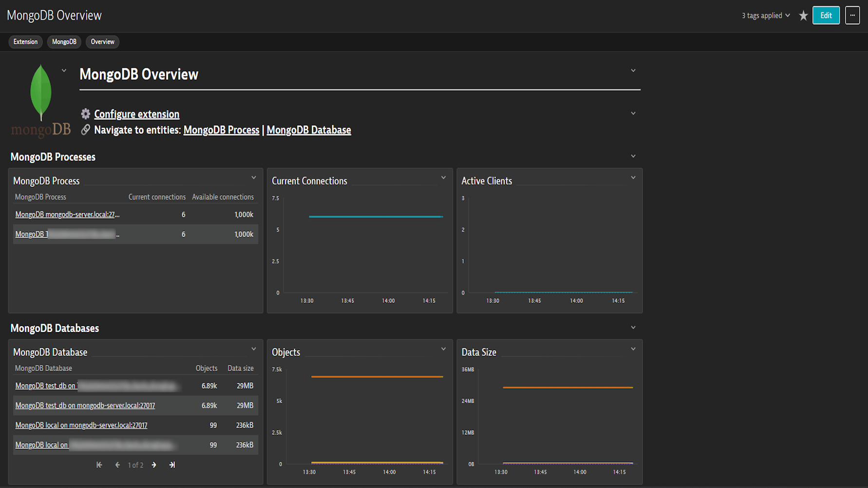Select the Extension tag
This screenshot has width=868, height=488.
25,42
